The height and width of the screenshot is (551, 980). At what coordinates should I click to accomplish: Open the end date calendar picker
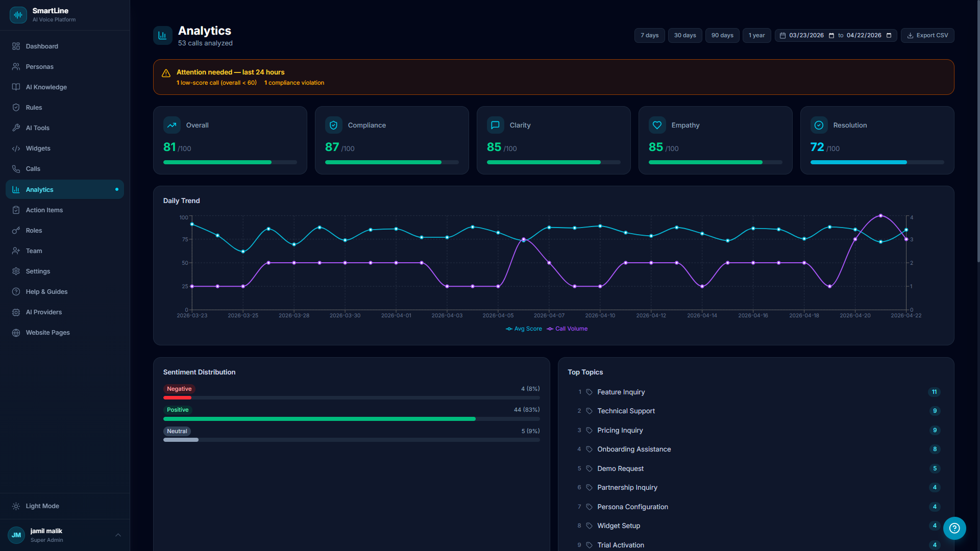click(889, 35)
